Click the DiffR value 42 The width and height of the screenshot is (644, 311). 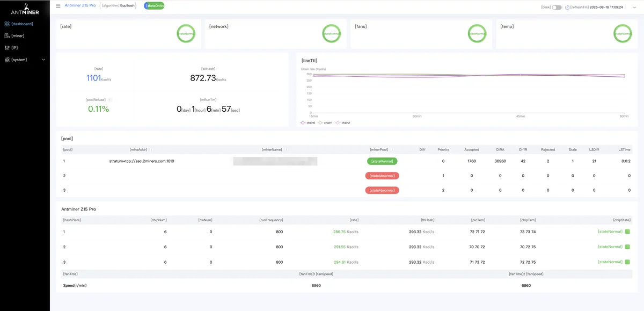[523, 161]
